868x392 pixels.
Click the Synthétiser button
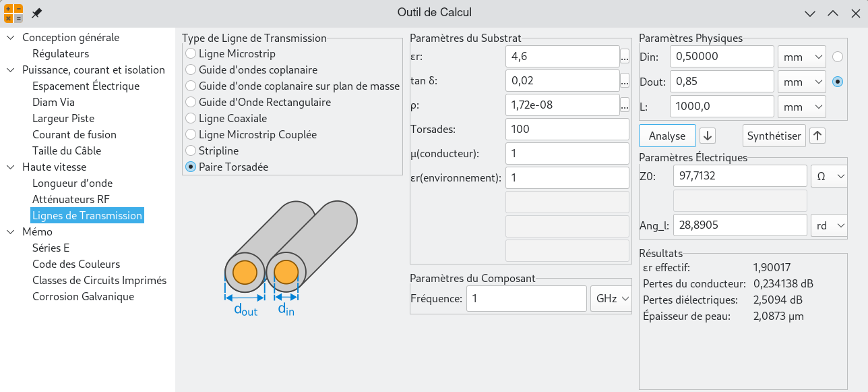pyautogui.click(x=774, y=136)
